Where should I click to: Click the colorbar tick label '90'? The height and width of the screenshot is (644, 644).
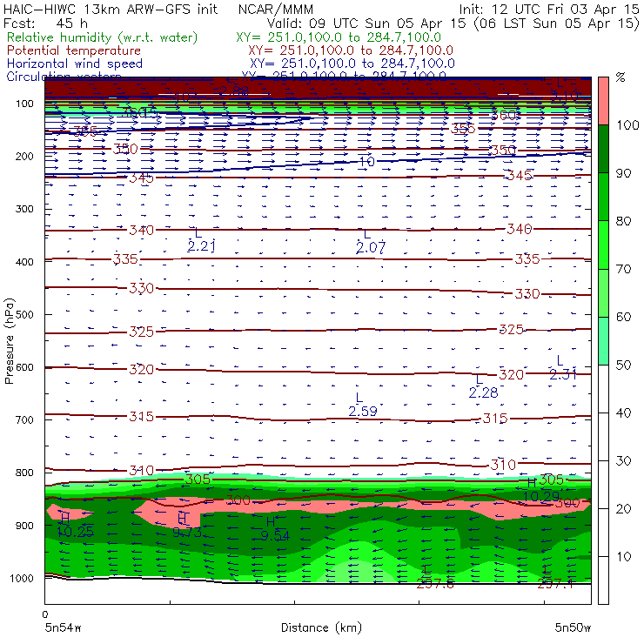[x=623, y=173]
